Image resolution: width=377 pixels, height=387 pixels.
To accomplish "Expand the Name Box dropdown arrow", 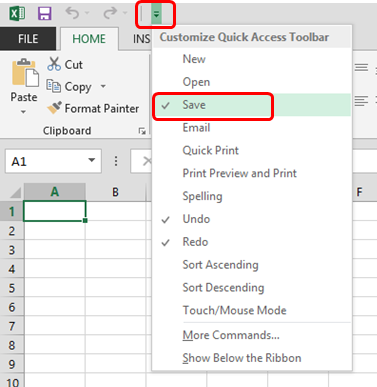I will click(92, 161).
